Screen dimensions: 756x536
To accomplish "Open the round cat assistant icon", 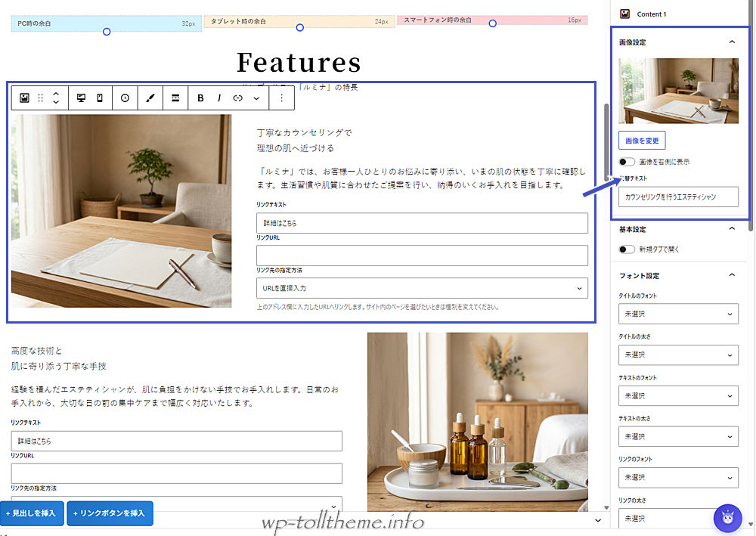I will [x=727, y=518].
